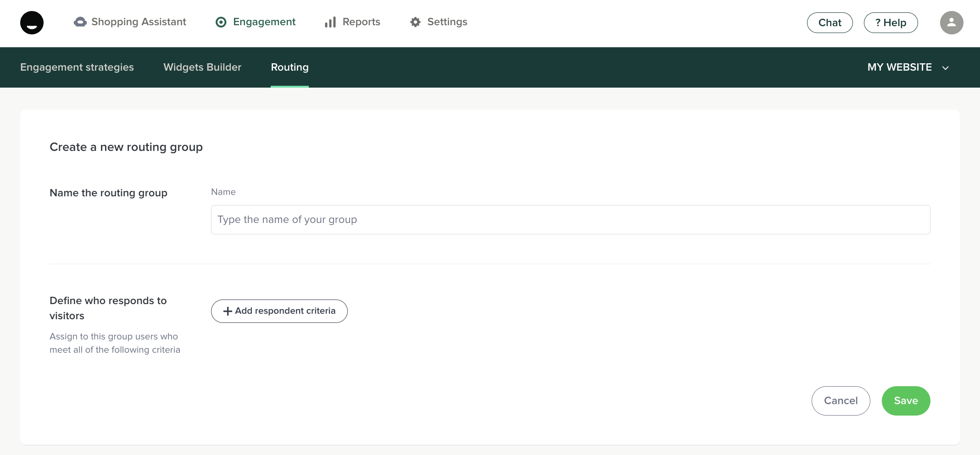Open the Help button

click(x=891, y=22)
